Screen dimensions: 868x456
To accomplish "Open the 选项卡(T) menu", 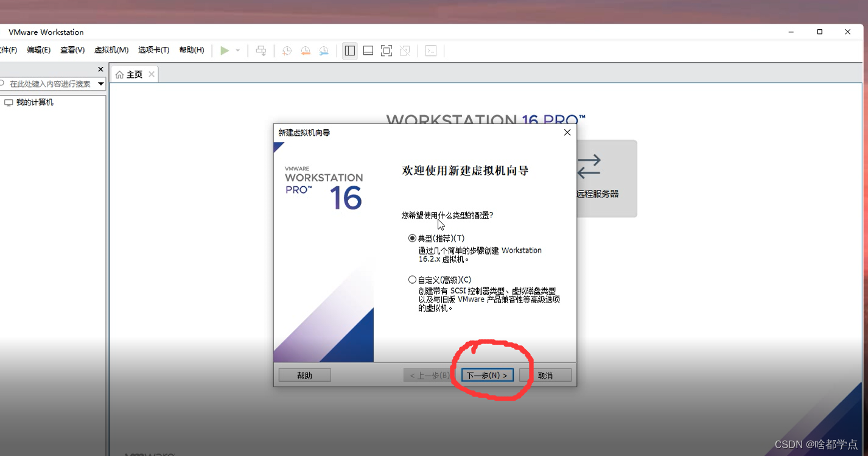I will 153,50.
